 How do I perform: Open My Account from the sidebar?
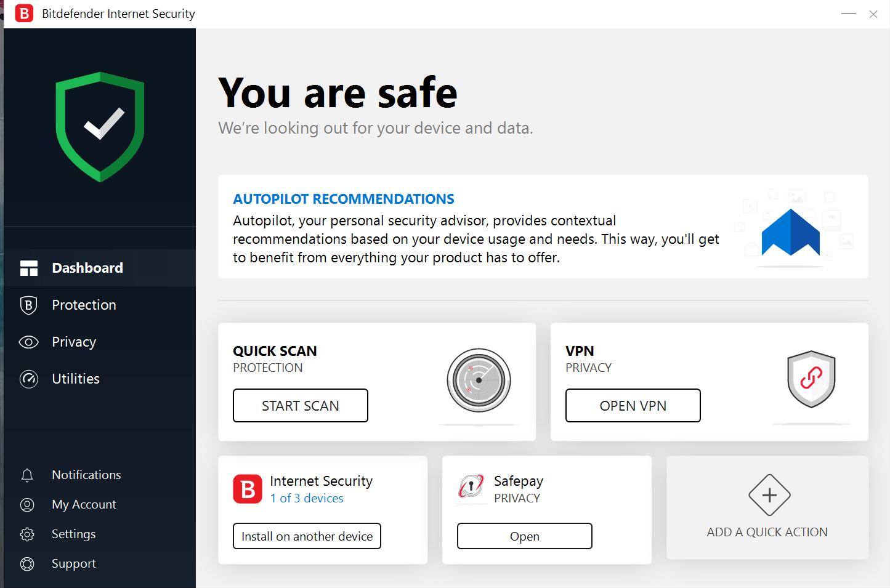click(84, 504)
